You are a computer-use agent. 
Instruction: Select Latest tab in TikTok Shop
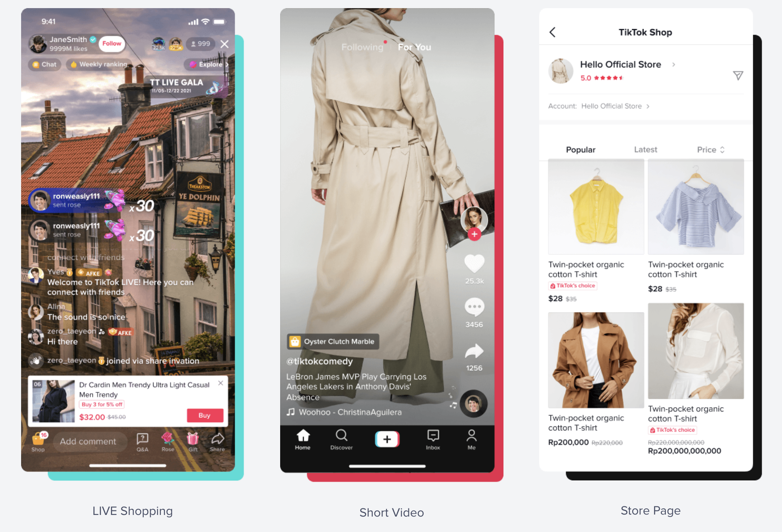(646, 149)
